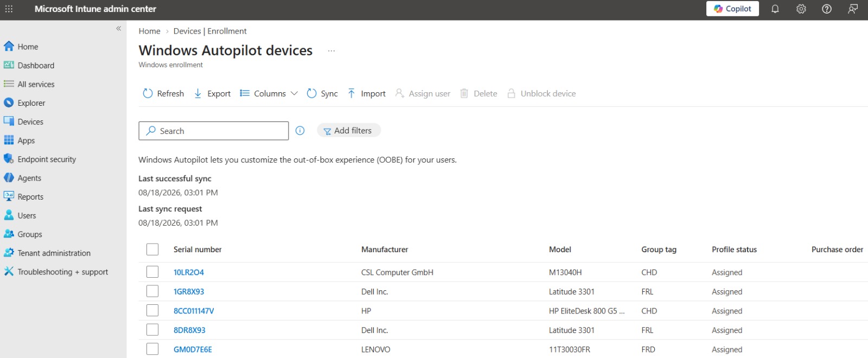Import Autopilot devices

coord(366,93)
